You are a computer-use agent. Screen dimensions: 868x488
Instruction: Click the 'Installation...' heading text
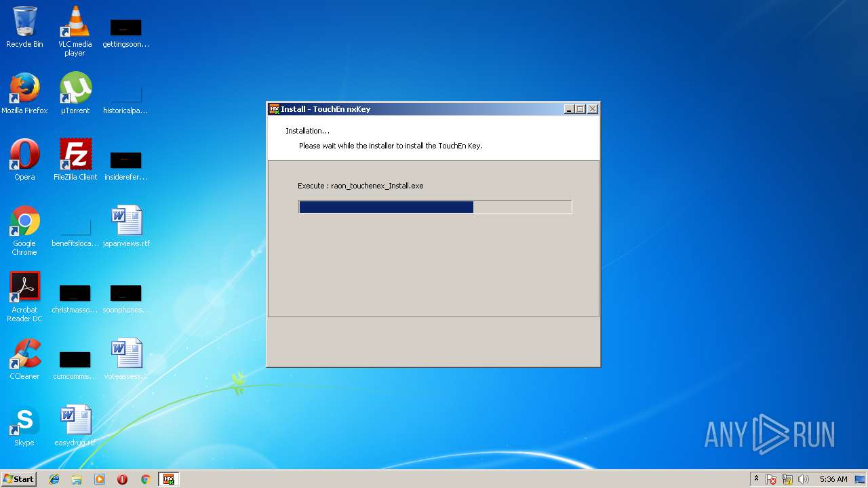point(307,131)
